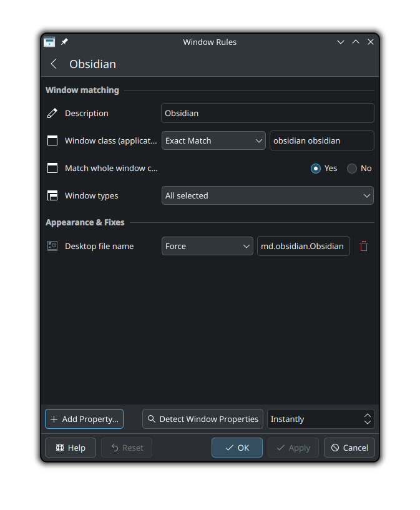
Task: Click the Window types row icon
Action: (52, 196)
